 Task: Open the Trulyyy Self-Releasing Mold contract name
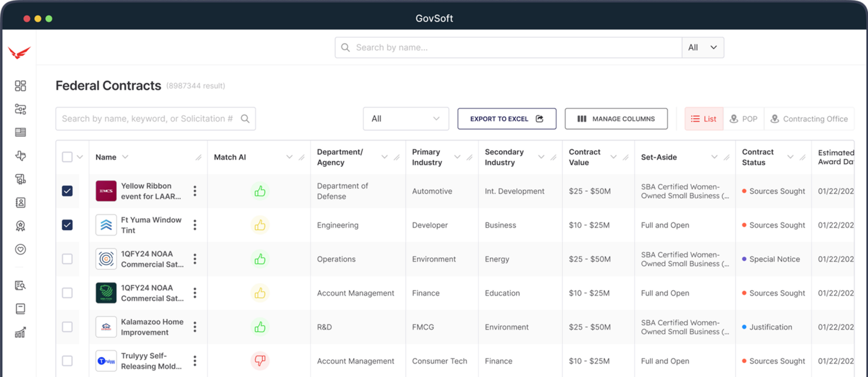[151, 361]
